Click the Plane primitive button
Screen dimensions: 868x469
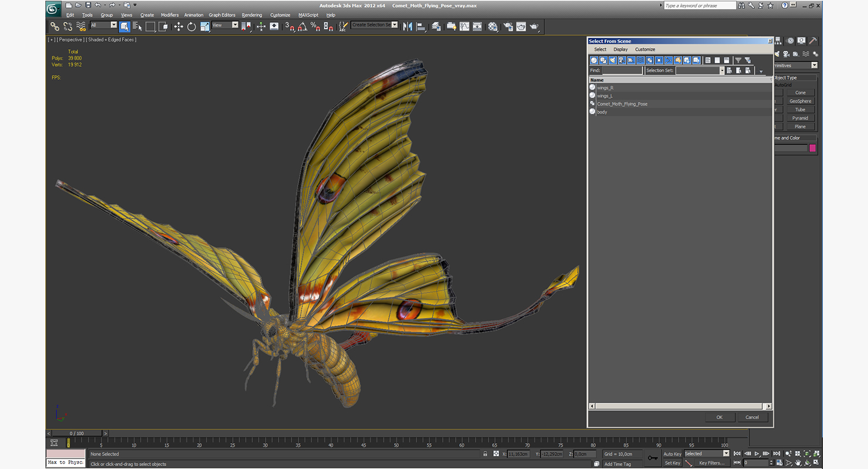point(801,127)
